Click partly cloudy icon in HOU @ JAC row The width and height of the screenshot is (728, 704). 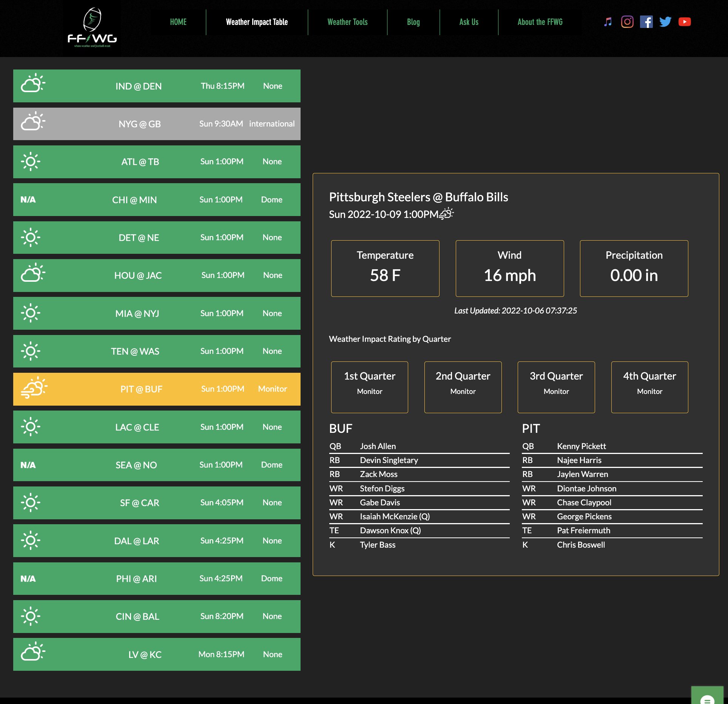coord(33,273)
